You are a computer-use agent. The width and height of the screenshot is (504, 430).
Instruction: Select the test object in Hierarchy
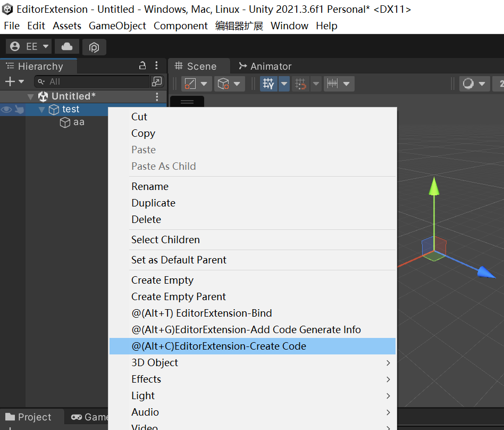click(71, 110)
